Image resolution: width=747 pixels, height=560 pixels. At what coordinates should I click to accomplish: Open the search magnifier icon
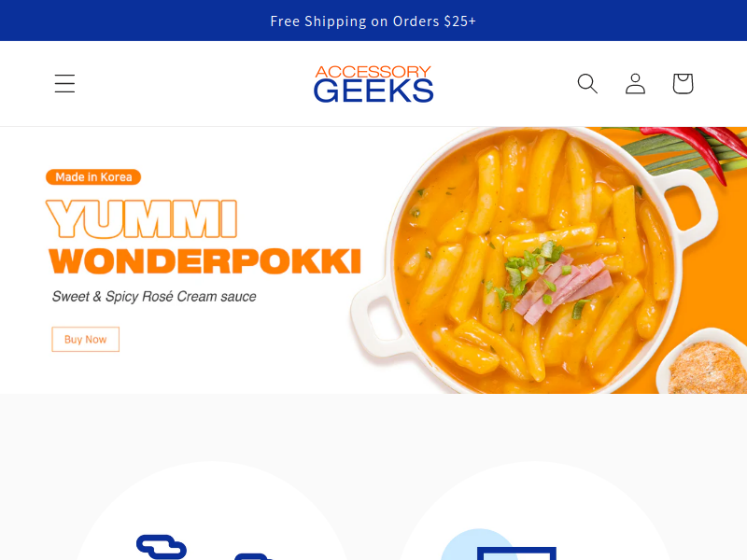(587, 83)
